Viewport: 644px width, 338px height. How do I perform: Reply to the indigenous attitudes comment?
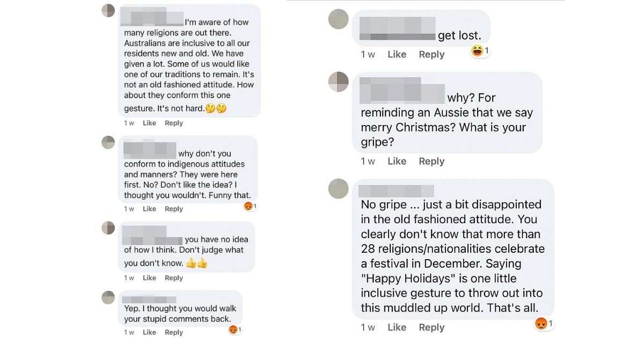[174, 209]
